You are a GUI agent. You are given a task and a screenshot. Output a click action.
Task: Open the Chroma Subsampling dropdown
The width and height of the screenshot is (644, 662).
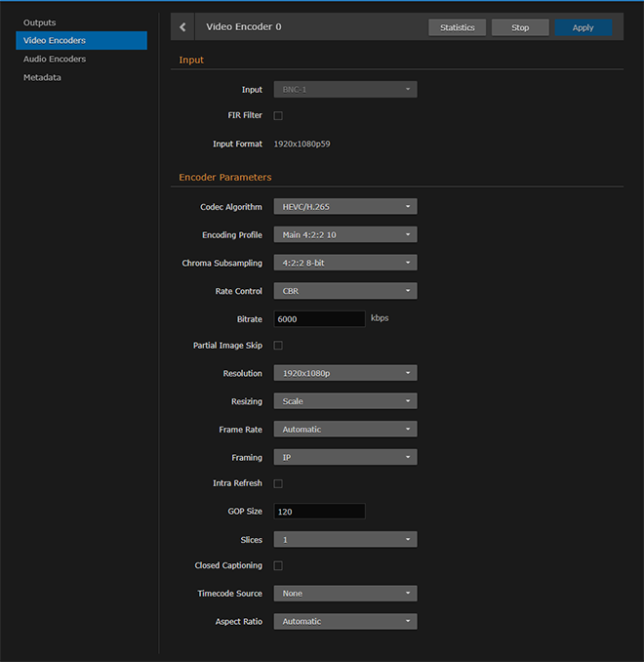[x=344, y=263]
